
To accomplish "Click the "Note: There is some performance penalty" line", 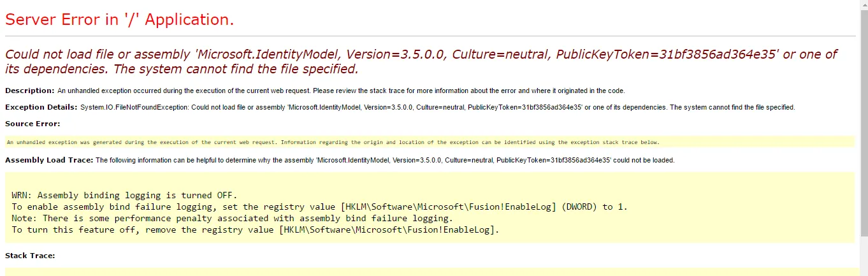I will pos(232,219).
